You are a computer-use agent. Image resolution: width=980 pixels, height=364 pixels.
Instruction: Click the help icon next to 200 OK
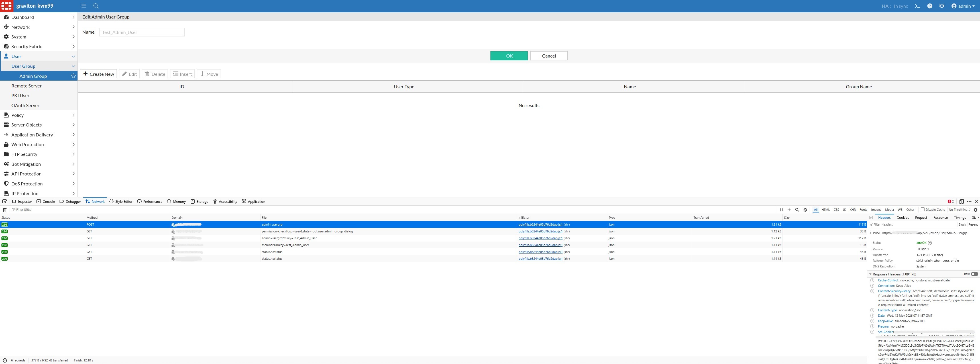pos(930,243)
